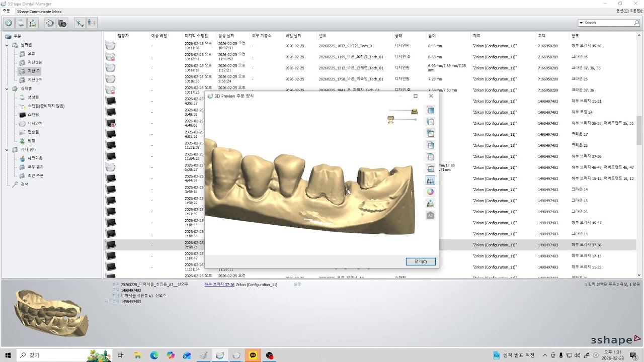This screenshot has height=362, width=644.
Task: Filter orders by 디자인됨 status
Action: click(35, 123)
